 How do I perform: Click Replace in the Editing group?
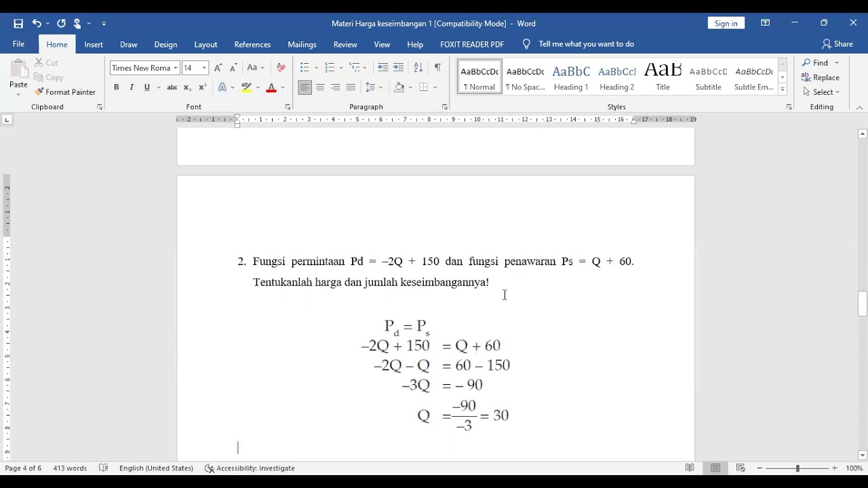[x=821, y=77]
